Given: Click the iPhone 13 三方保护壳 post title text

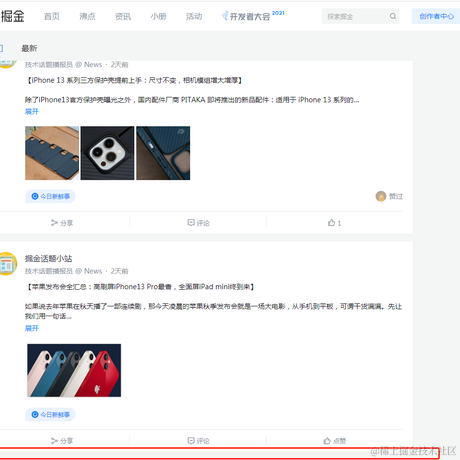Looking at the screenshot, I should [134, 80].
